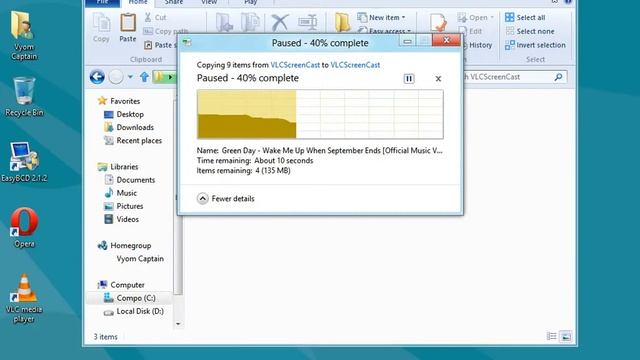
Task: Click the search magnifier icon
Action: click(558, 77)
